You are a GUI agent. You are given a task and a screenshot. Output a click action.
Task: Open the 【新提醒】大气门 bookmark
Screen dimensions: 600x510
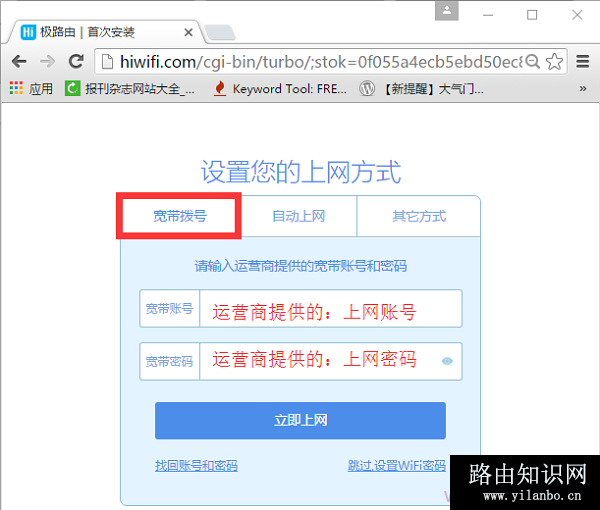pyautogui.click(x=422, y=88)
